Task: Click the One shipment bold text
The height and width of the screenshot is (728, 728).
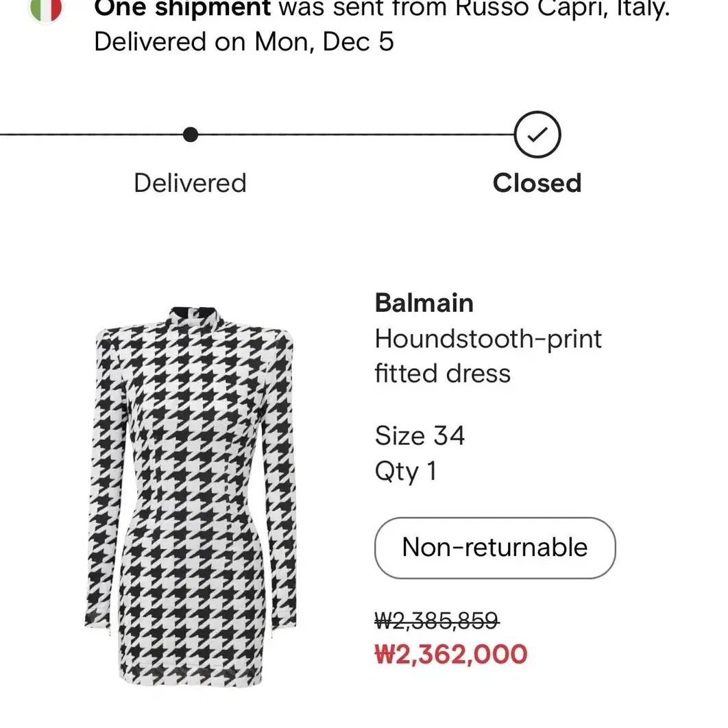Action: [x=182, y=8]
